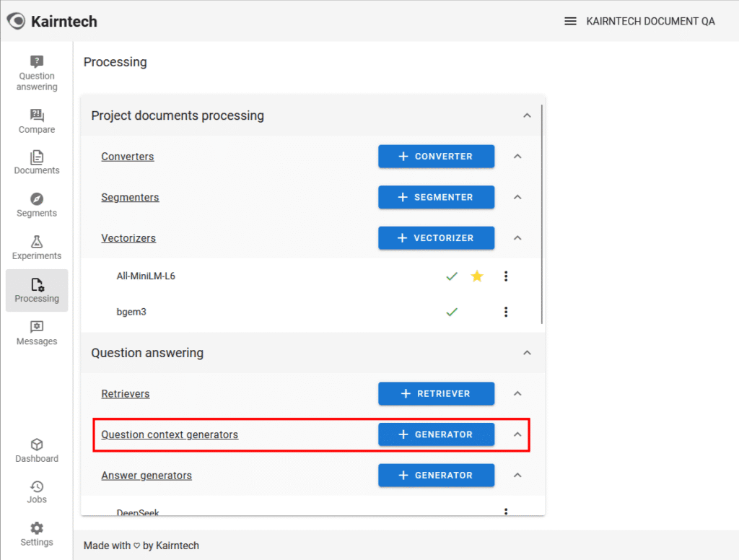
Task: Open the Jobs history icon
Action: (37, 486)
